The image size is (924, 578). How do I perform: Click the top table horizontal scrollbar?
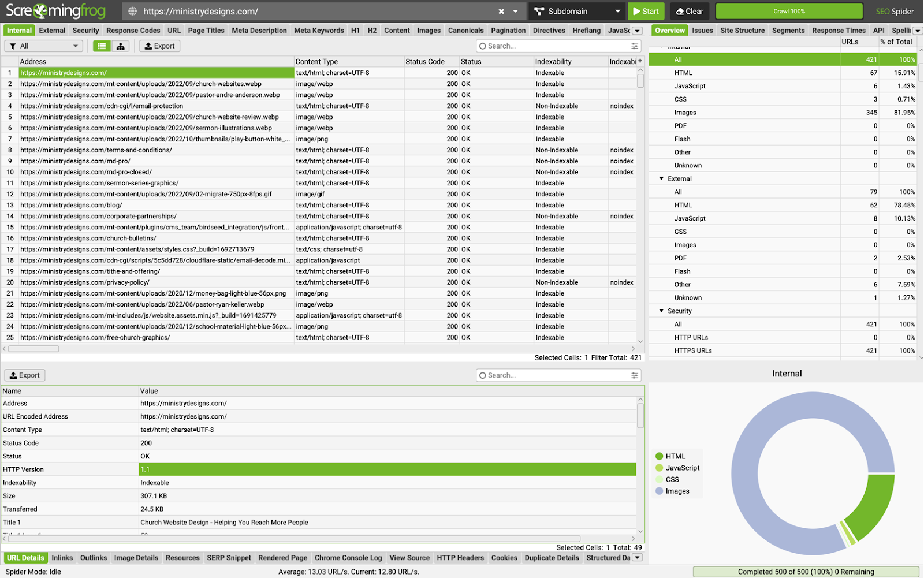33,349
